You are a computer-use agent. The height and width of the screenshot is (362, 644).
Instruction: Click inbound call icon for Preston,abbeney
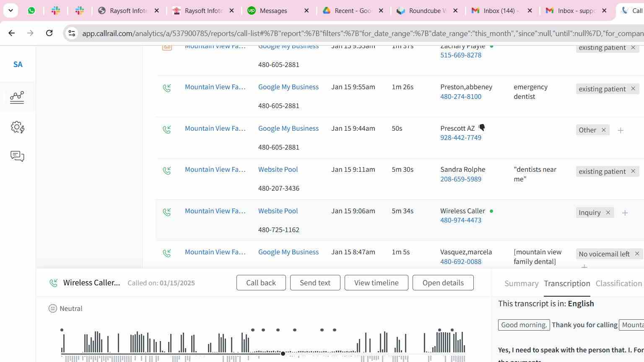tap(167, 88)
